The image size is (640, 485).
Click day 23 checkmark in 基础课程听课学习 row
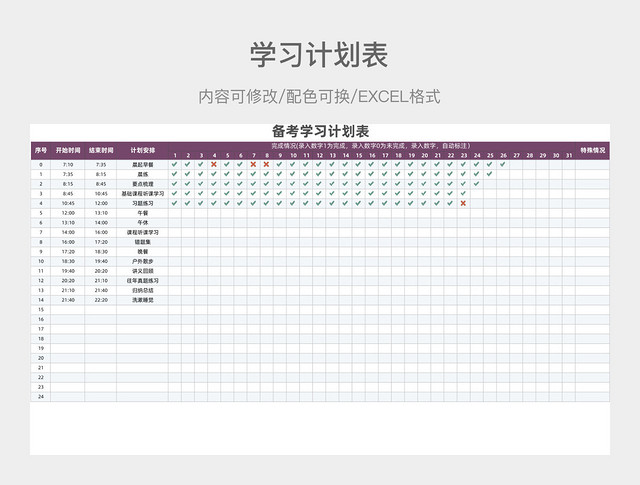tap(463, 193)
